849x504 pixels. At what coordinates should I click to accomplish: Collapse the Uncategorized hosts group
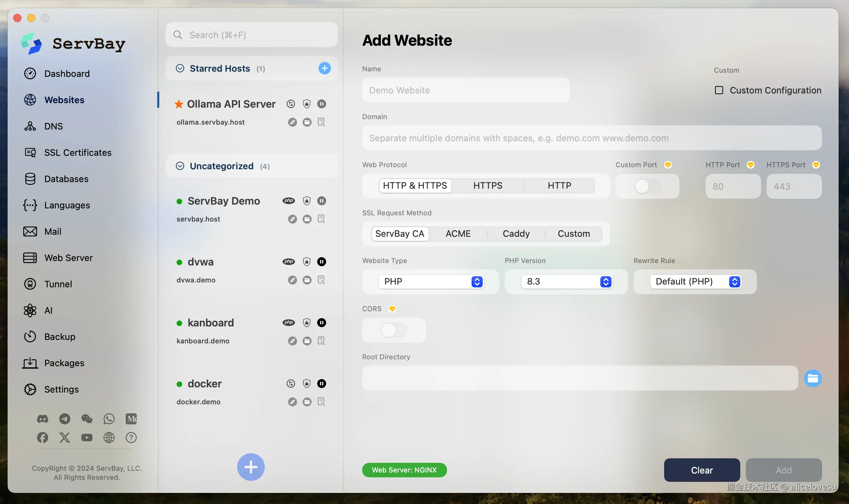coord(180,166)
